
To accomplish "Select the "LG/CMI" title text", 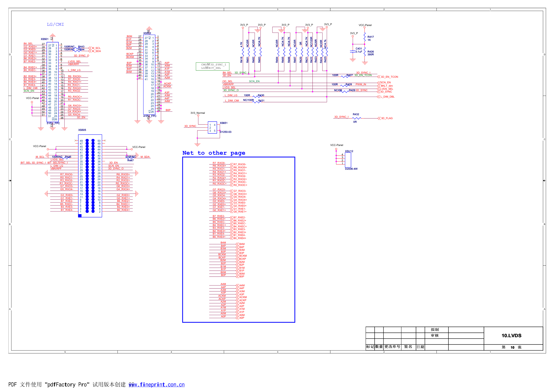I will (55, 25).
